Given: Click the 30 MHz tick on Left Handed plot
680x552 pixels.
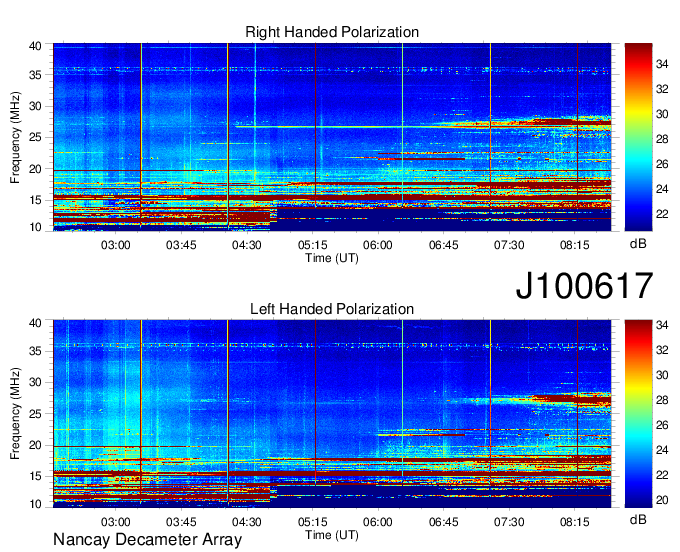Looking at the screenshot, I should 35,382.
